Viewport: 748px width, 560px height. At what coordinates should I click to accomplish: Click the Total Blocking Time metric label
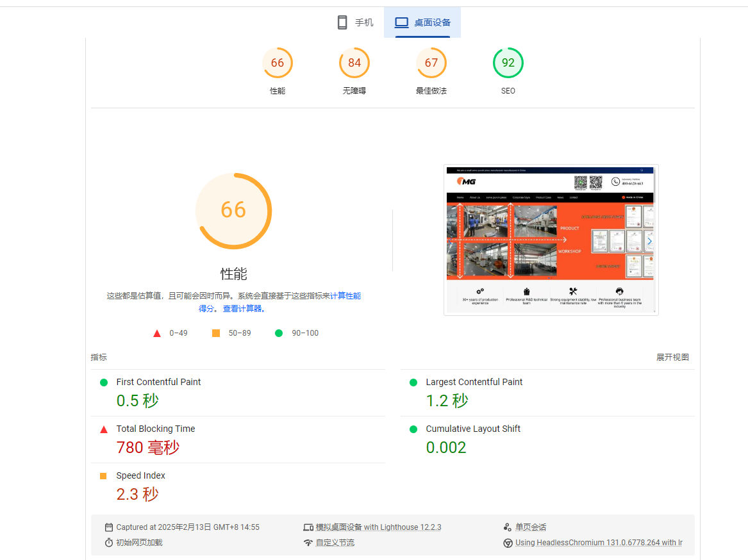click(156, 429)
